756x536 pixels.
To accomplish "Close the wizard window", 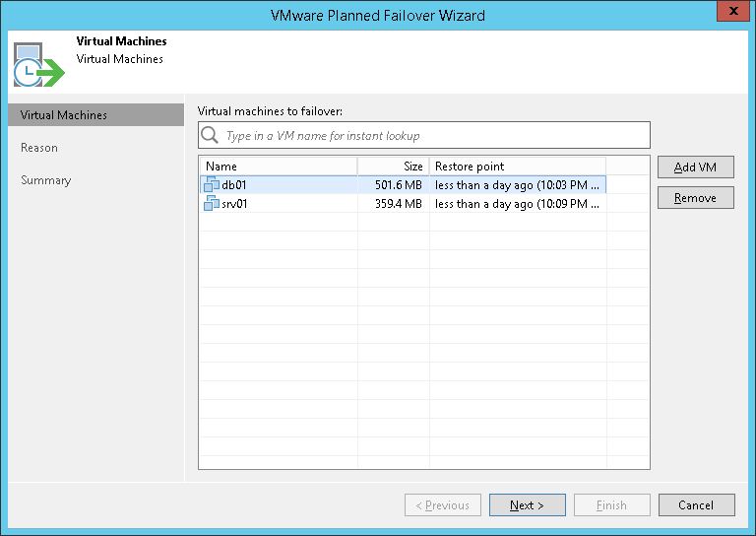I will [732, 11].
